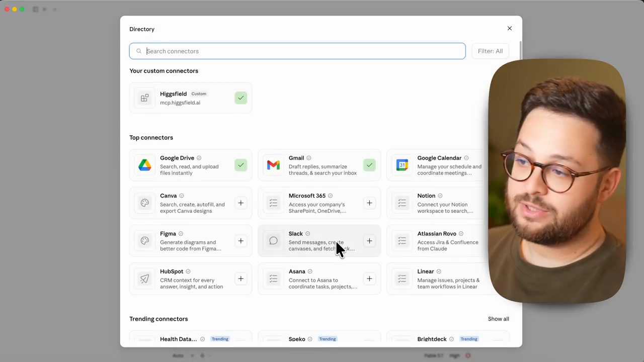Toggle the Google Drive connected checkmark
The image size is (644, 362).
coord(241,165)
